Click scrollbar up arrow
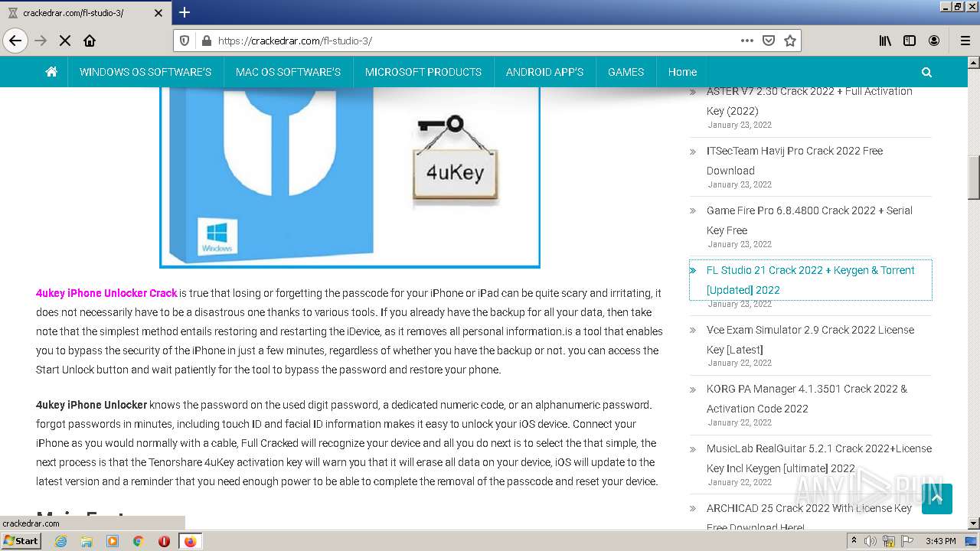 974,62
